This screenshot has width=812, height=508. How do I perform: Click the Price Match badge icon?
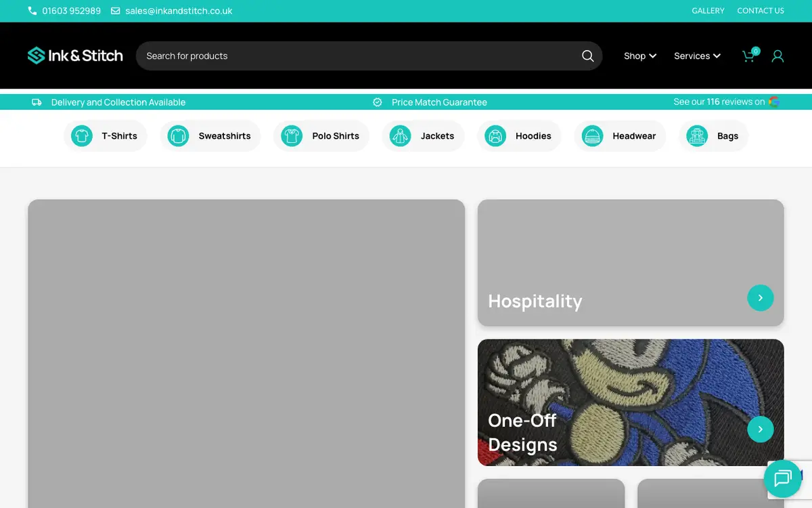pos(378,102)
